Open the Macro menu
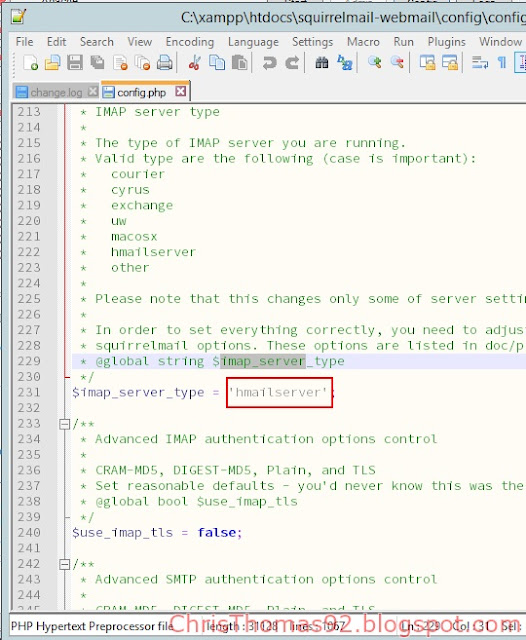The height and width of the screenshot is (640, 526). point(363,42)
